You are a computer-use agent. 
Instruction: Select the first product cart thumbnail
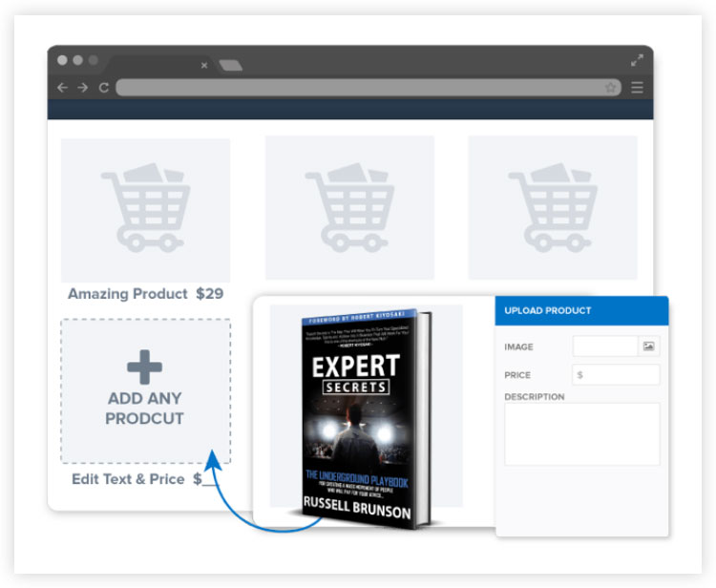(146, 210)
